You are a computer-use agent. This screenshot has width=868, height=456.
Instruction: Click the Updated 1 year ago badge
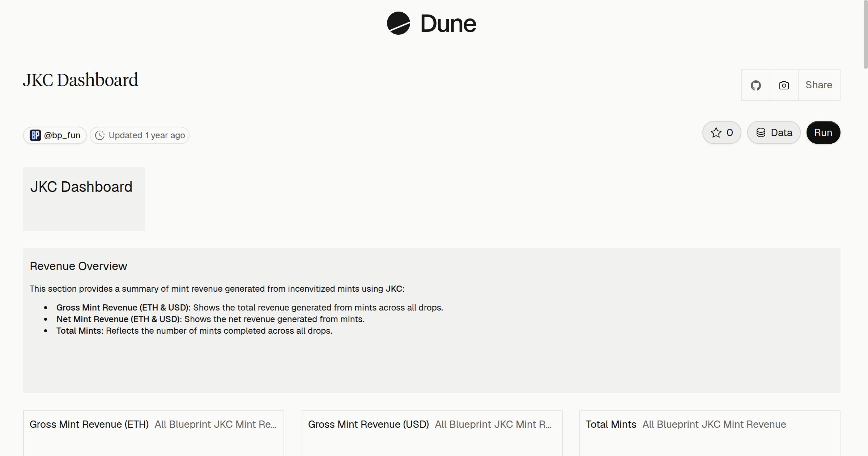point(140,135)
